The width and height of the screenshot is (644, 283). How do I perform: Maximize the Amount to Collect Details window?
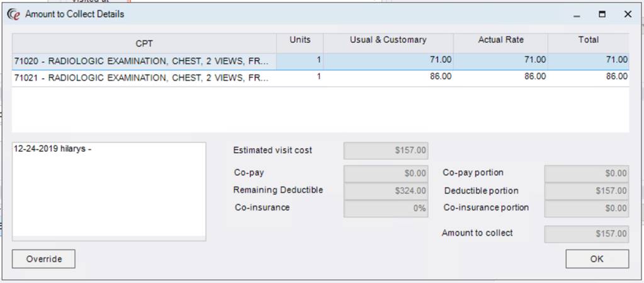pos(602,14)
